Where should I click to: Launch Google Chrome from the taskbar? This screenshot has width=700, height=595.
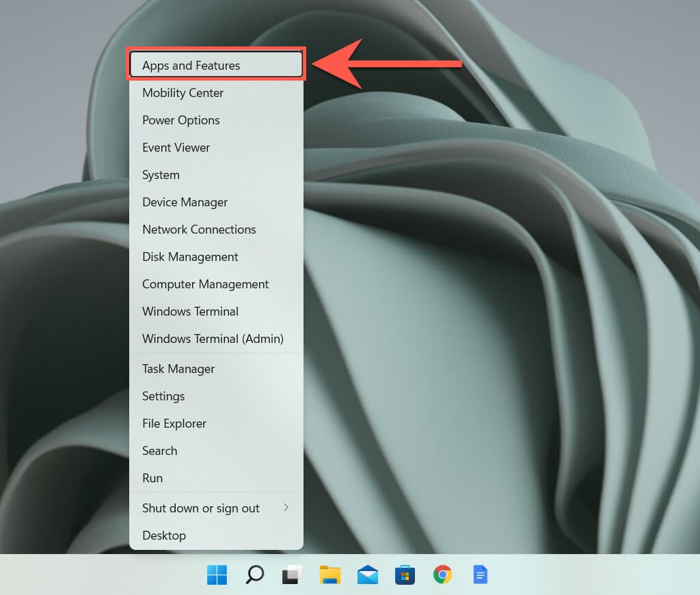pos(443,575)
